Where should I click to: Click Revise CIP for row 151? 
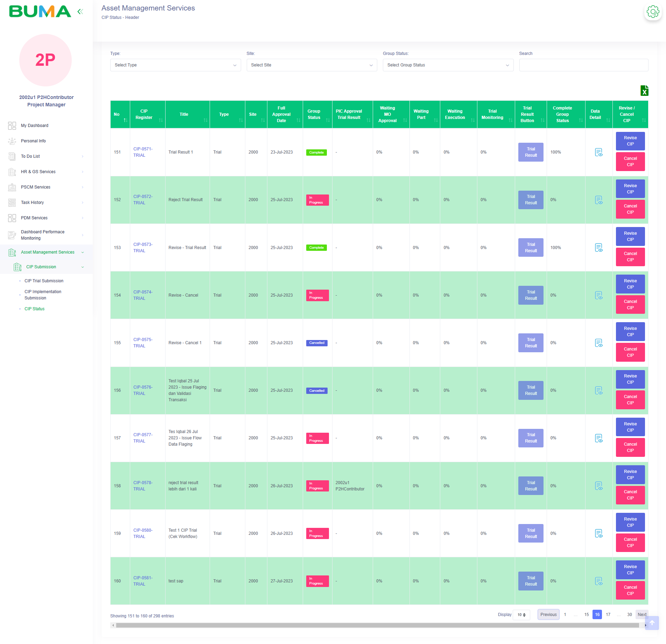click(x=630, y=141)
